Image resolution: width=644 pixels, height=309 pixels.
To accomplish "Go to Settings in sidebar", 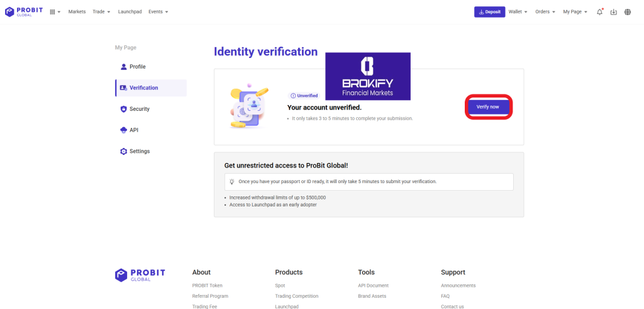I will tap(139, 151).
